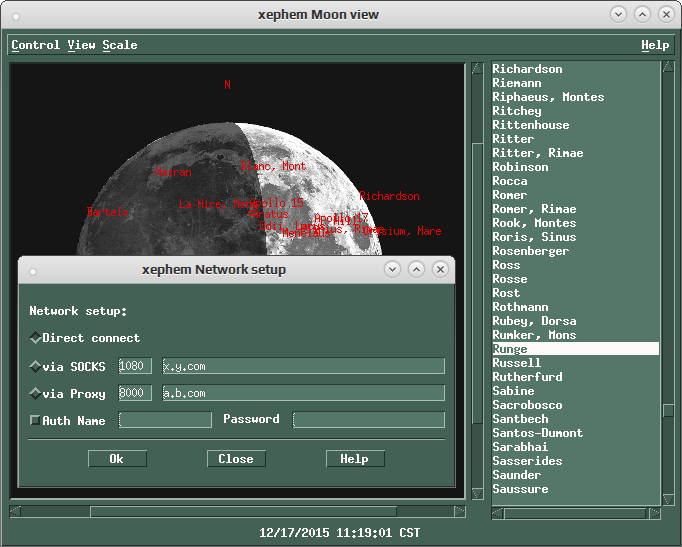
Task: Click the SOCKS port field showing 1080
Action: coord(135,366)
